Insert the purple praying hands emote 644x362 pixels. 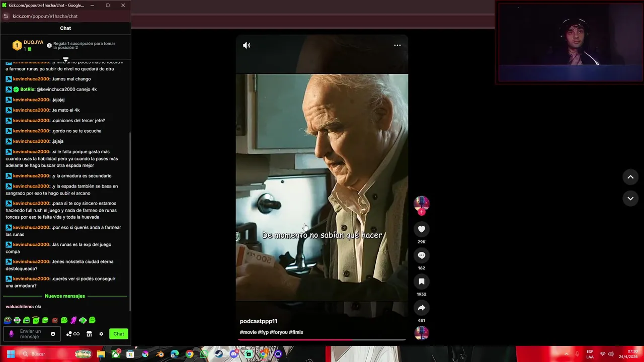point(73,320)
